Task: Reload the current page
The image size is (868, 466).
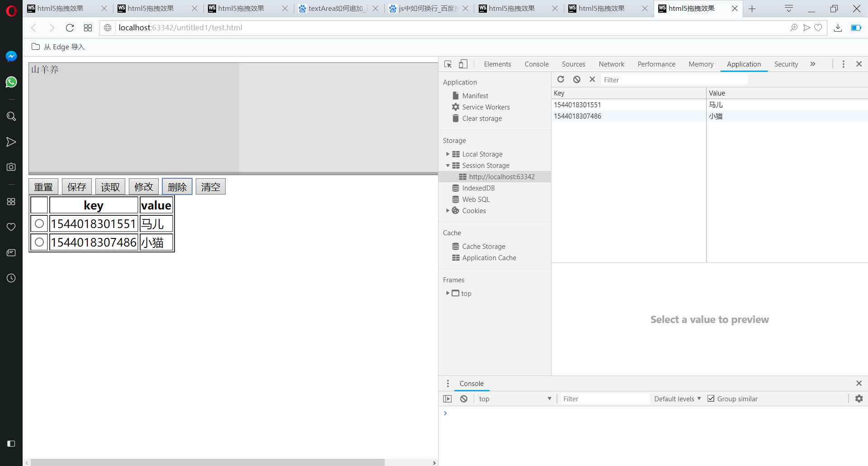Action: pyautogui.click(x=70, y=28)
